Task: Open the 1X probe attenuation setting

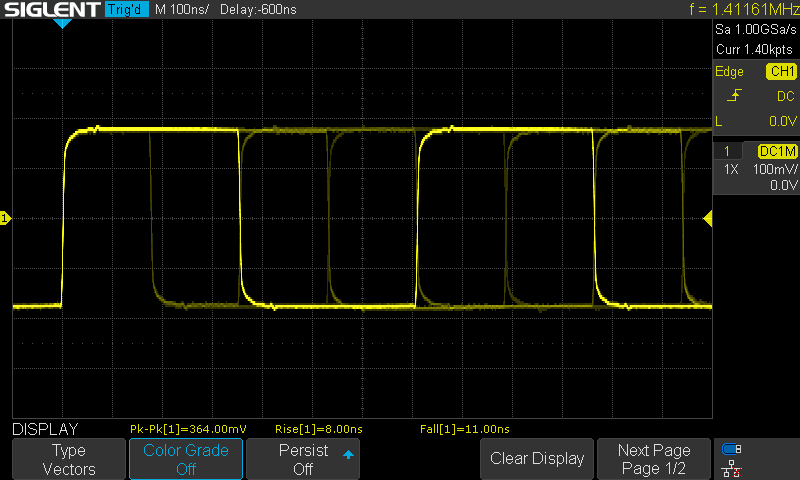Action: pos(730,169)
